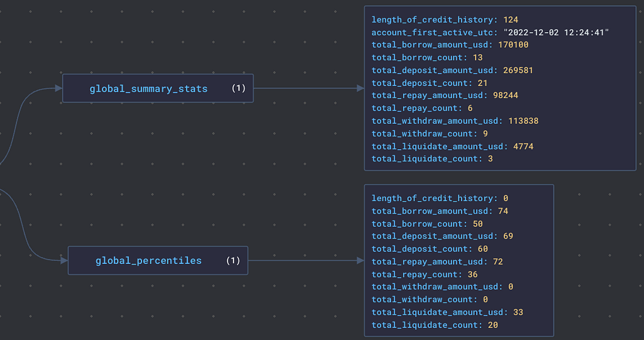Click the (1) count on global_summary_stats
Screen dimensions: 644x340
pos(238,88)
